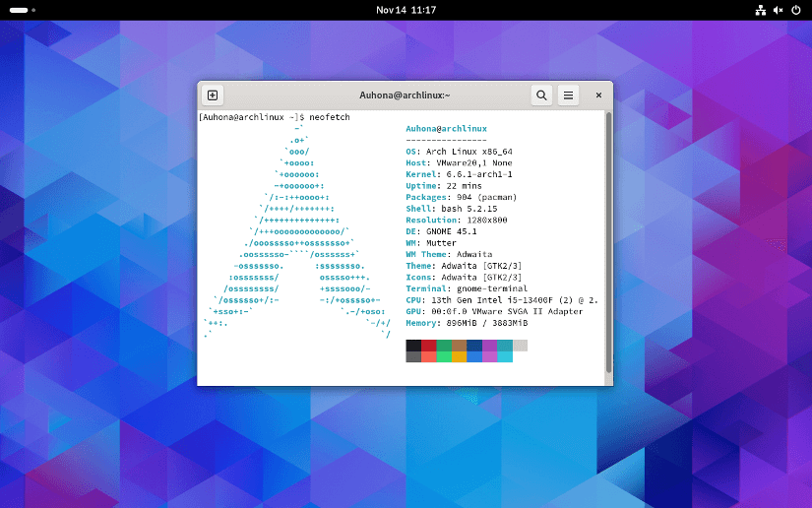Select the Theme: Adwaita [GTK2/3] line
The height and width of the screenshot is (508, 812).
[464, 266]
